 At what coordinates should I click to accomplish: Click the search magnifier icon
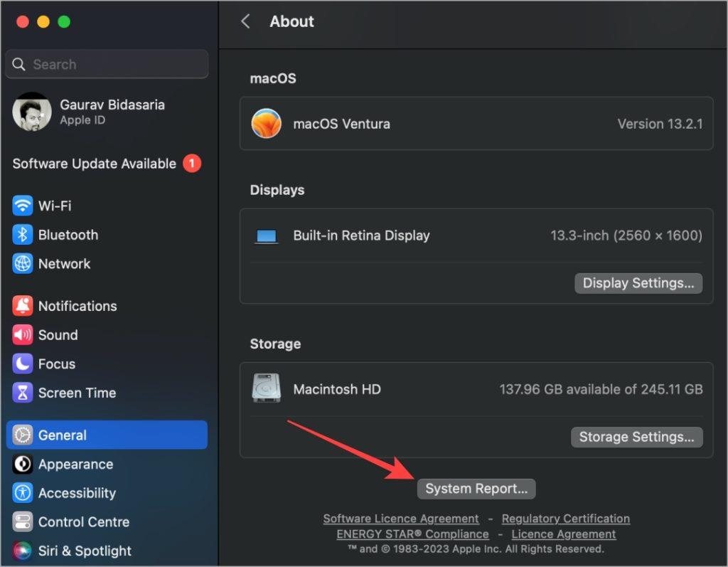[x=18, y=64]
